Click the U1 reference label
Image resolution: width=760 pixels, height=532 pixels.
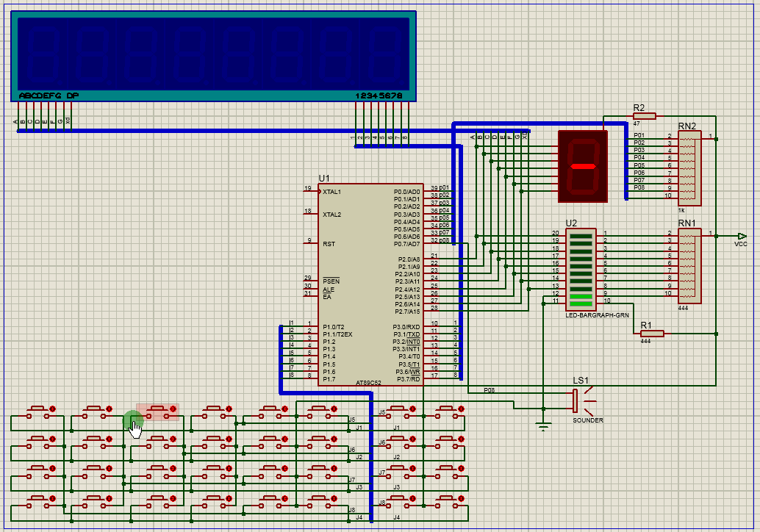pos(324,179)
